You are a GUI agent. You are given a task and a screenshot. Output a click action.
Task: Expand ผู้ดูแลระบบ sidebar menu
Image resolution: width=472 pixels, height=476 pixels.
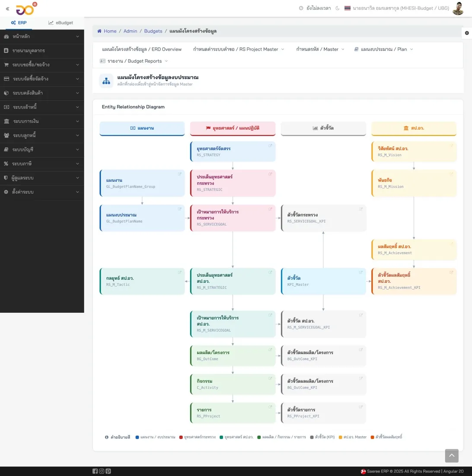tap(42, 178)
